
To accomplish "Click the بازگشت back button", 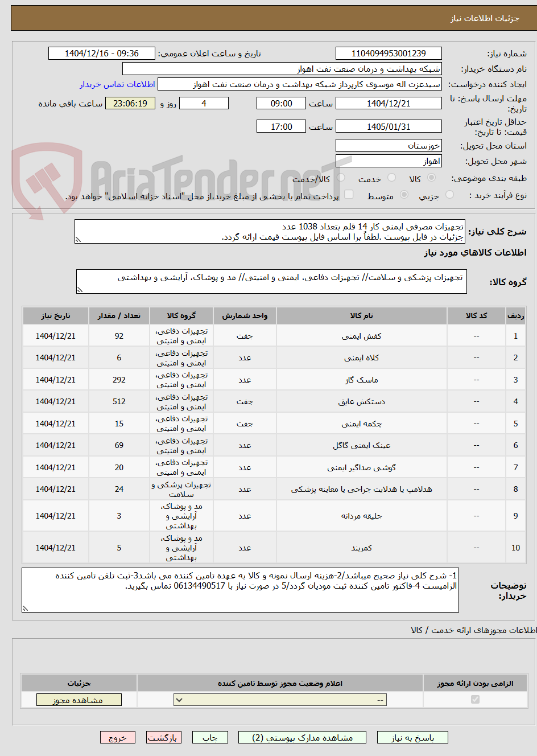I will (163, 738).
